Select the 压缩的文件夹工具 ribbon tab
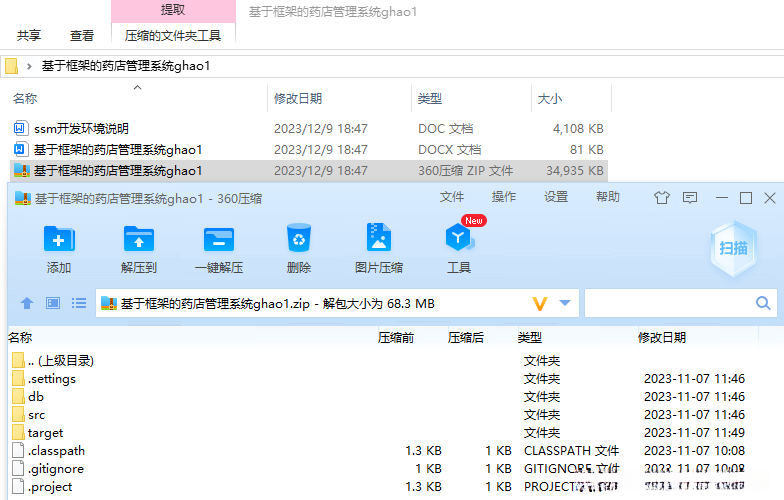 tap(173, 36)
